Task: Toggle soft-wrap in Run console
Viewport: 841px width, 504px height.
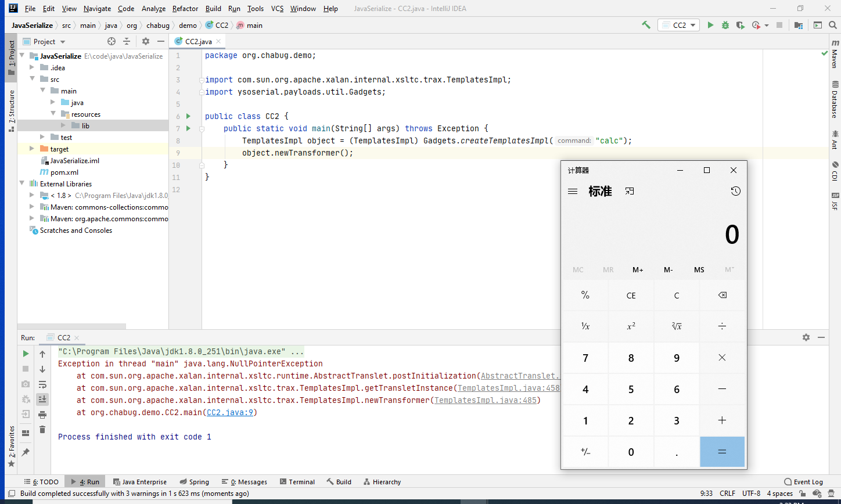Action: [42, 384]
